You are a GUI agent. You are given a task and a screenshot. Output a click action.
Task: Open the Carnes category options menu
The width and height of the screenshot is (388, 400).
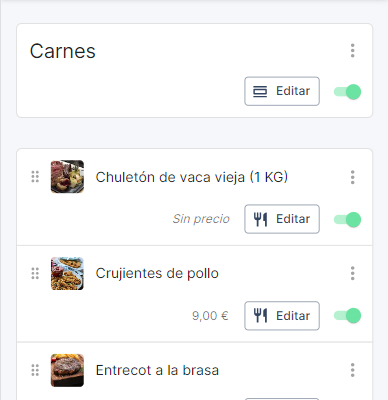(352, 51)
